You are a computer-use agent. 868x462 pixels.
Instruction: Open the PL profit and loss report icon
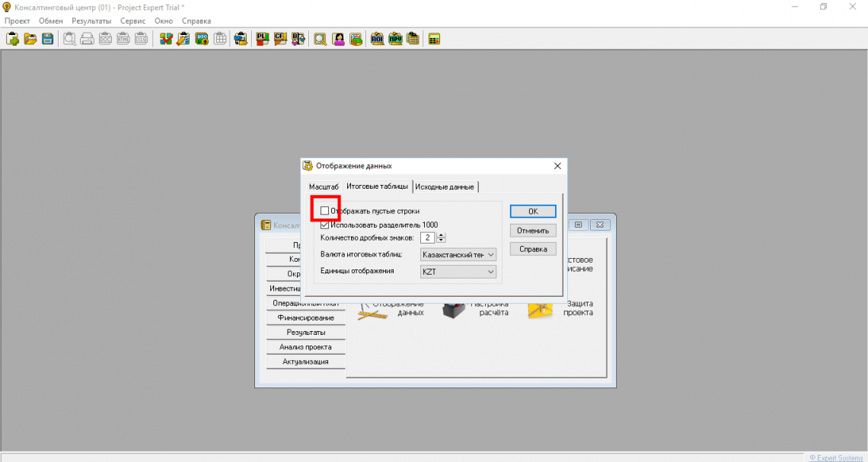[x=263, y=39]
